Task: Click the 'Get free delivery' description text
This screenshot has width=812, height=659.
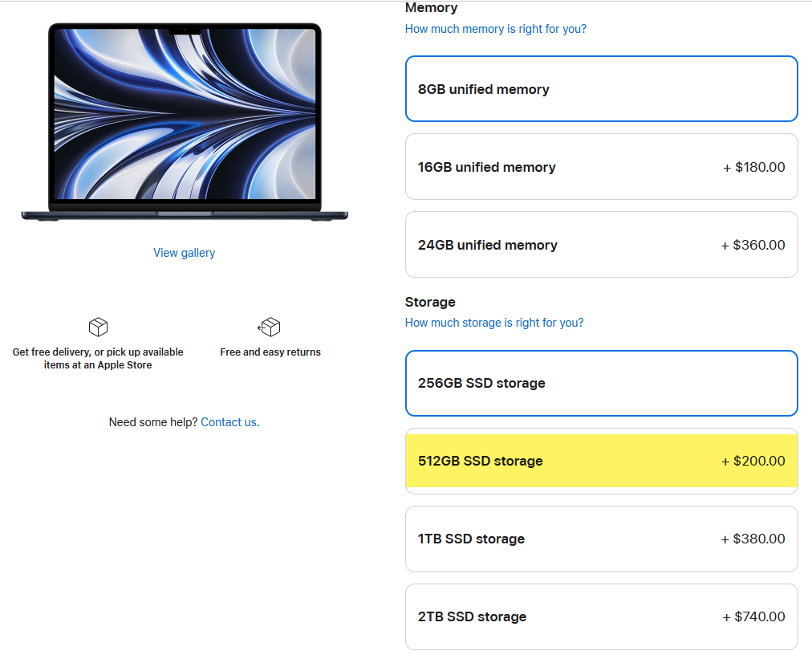Action: click(98, 358)
